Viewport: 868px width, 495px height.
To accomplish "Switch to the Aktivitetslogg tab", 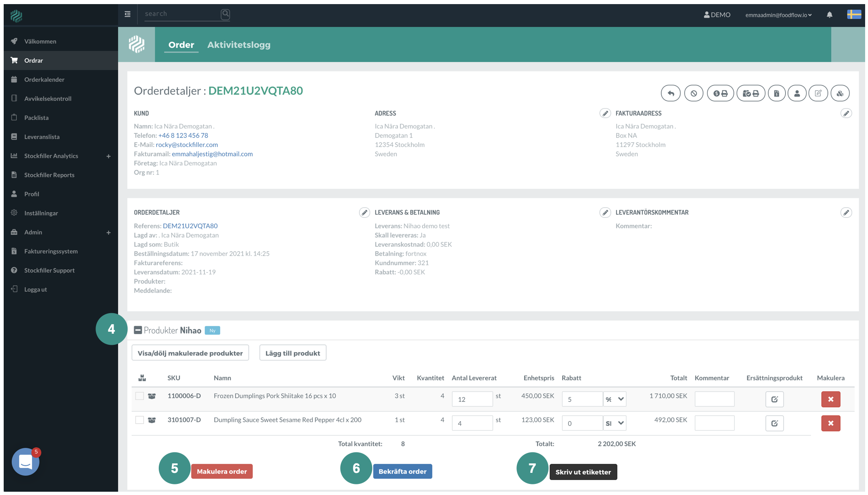I will tap(239, 45).
